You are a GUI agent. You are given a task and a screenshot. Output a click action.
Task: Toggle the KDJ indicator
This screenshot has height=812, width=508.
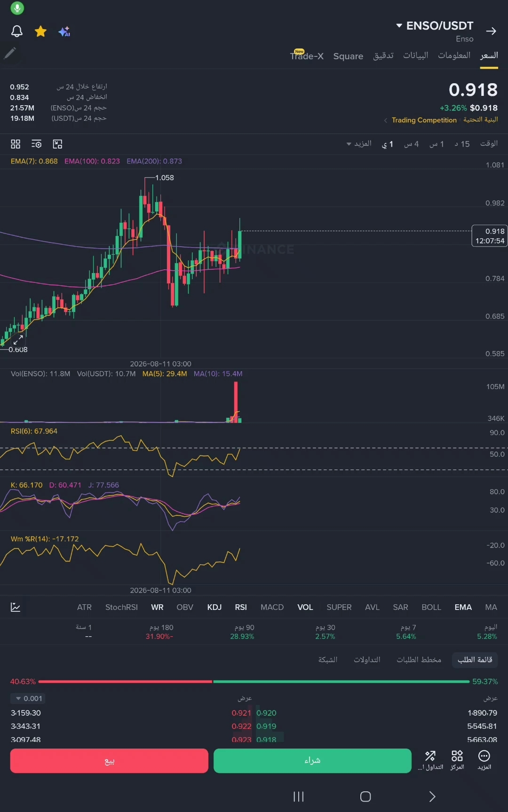point(214,607)
